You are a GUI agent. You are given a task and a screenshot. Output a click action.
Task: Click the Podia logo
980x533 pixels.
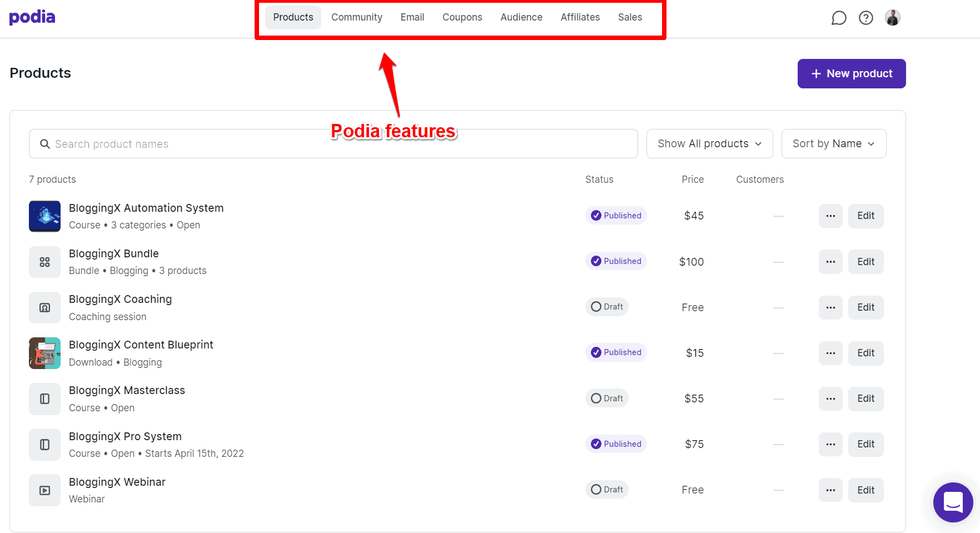pyautogui.click(x=32, y=17)
